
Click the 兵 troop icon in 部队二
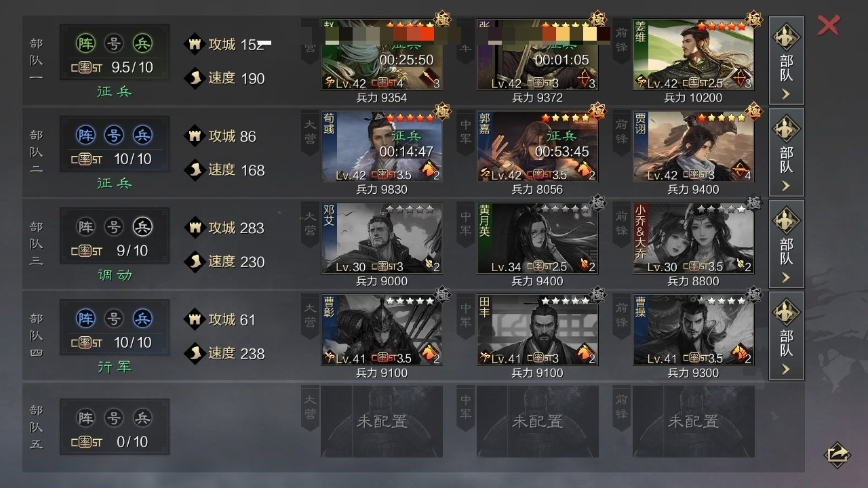[142, 135]
